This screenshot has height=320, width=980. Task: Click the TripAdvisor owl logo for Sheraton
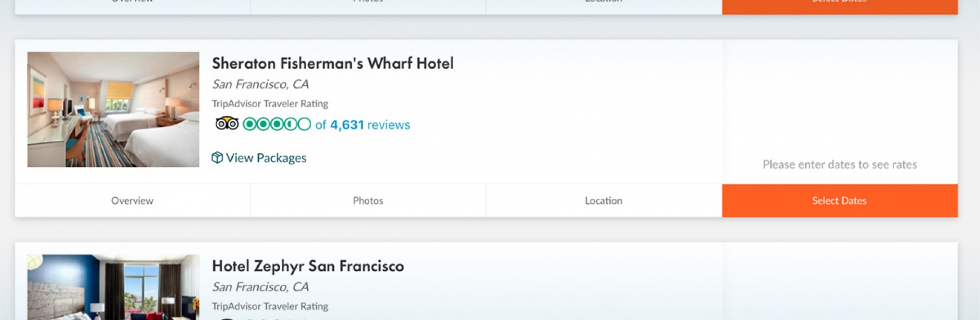pyautogui.click(x=227, y=124)
